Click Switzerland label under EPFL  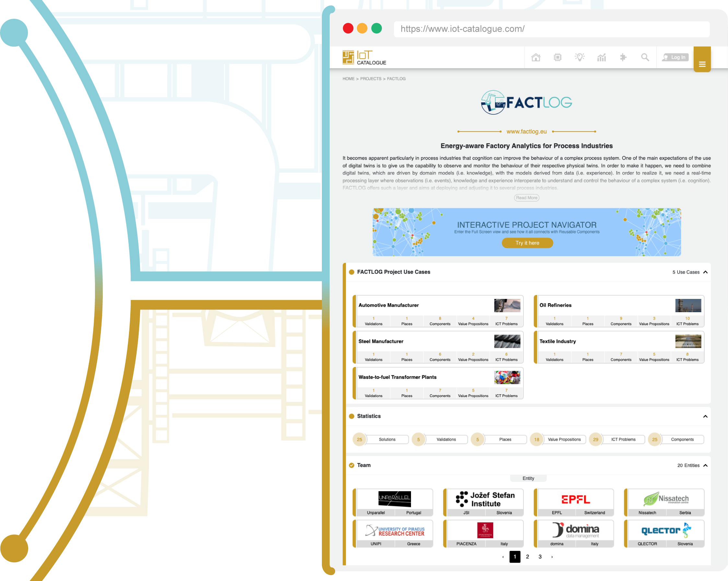[594, 513]
